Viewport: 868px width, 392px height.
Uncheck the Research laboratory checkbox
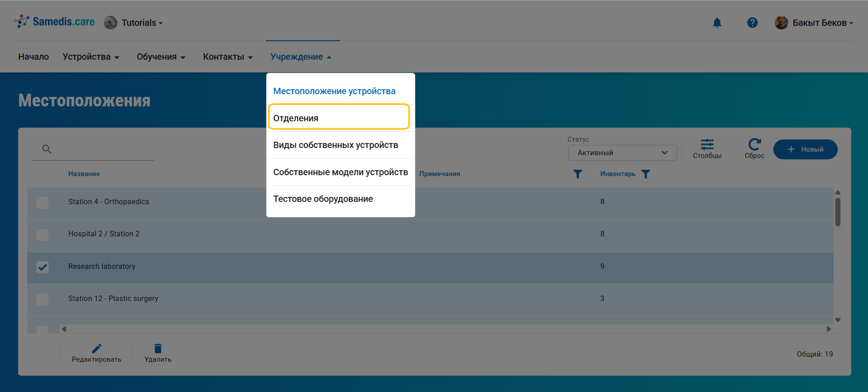point(43,267)
